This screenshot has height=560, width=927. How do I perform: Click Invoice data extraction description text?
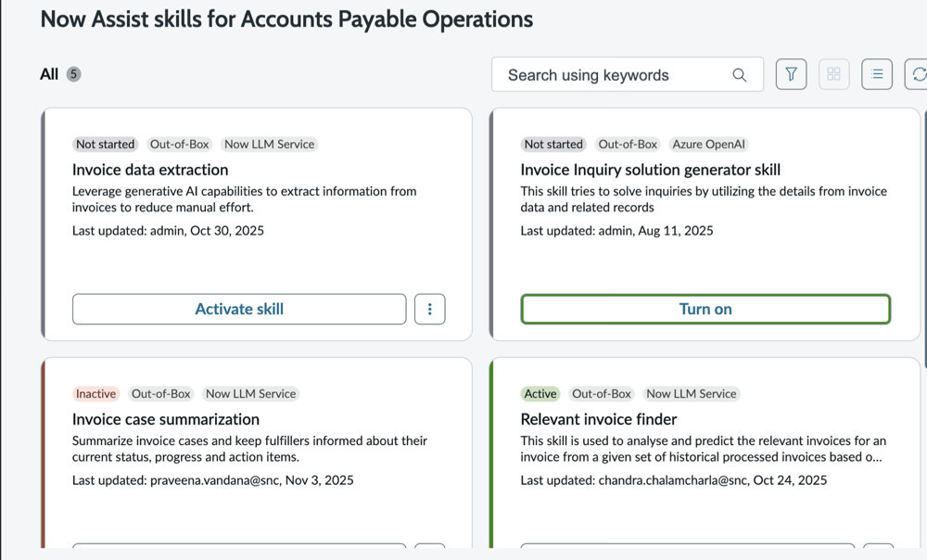click(x=244, y=199)
